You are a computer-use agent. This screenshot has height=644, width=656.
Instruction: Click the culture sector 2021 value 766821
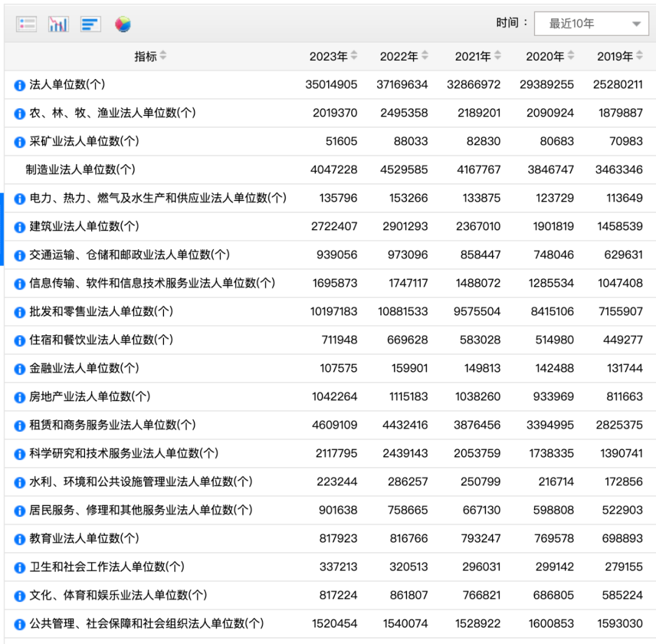(x=482, y=595)
